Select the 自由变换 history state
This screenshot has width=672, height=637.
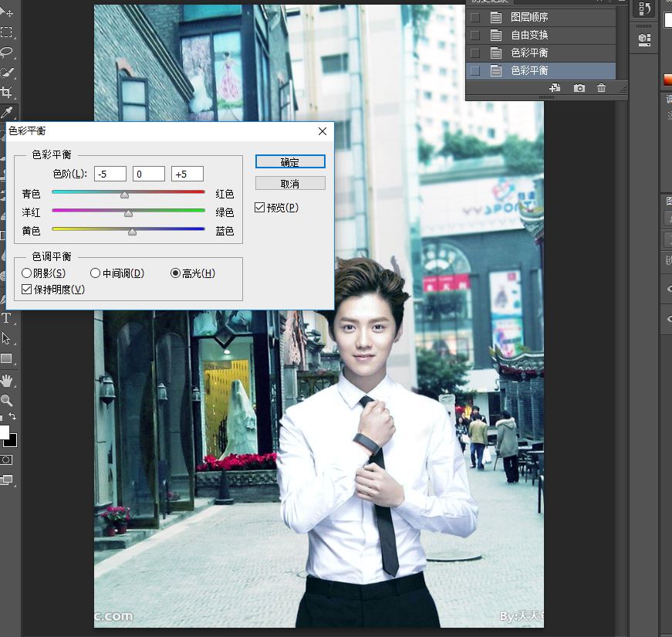click(541, 36)
